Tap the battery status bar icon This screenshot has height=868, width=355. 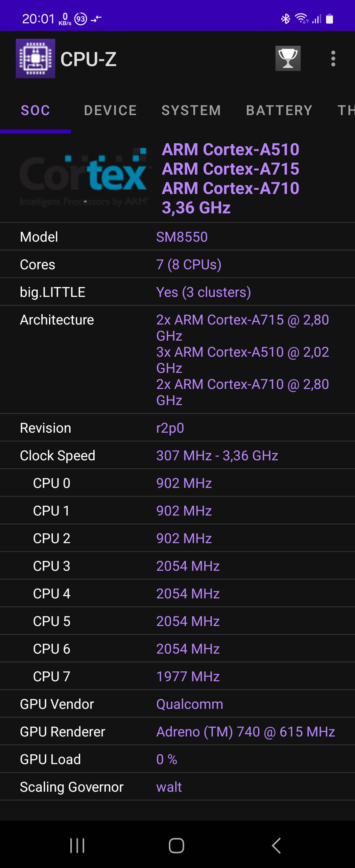point(329,19)
